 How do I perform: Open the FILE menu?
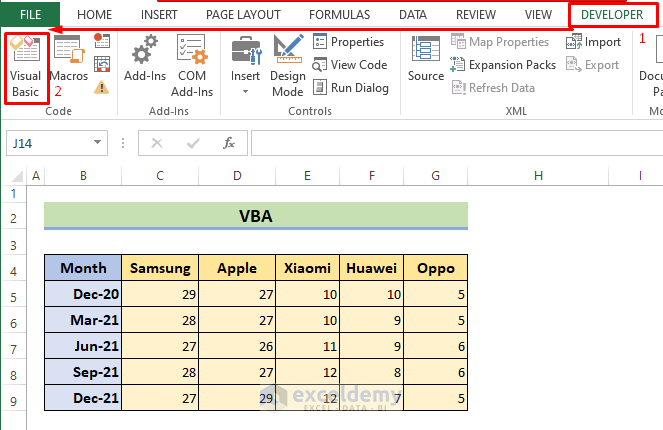[x=30, y=15]
